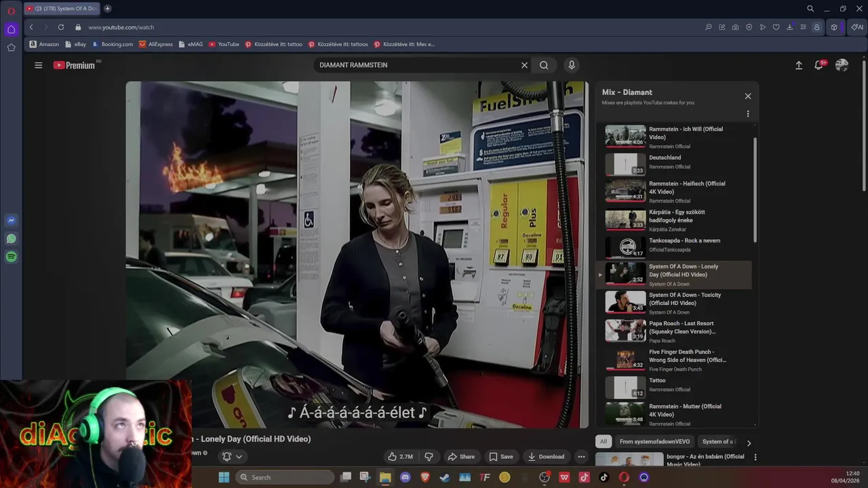Open the AliExpress bookmark
This screenshot has width=868, height=488.
click(156, 44)
